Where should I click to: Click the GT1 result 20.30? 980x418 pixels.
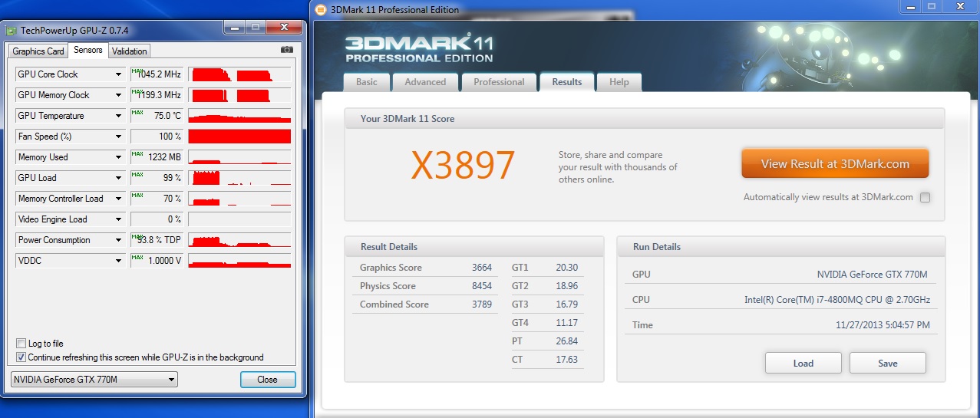(566, 268)
